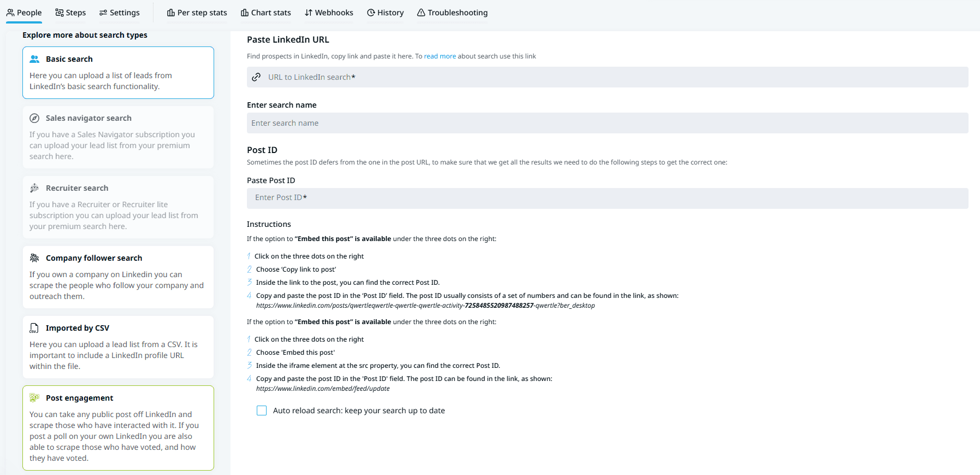
Task: Follow the "read more" link
Action: click(x=440, y=56)
